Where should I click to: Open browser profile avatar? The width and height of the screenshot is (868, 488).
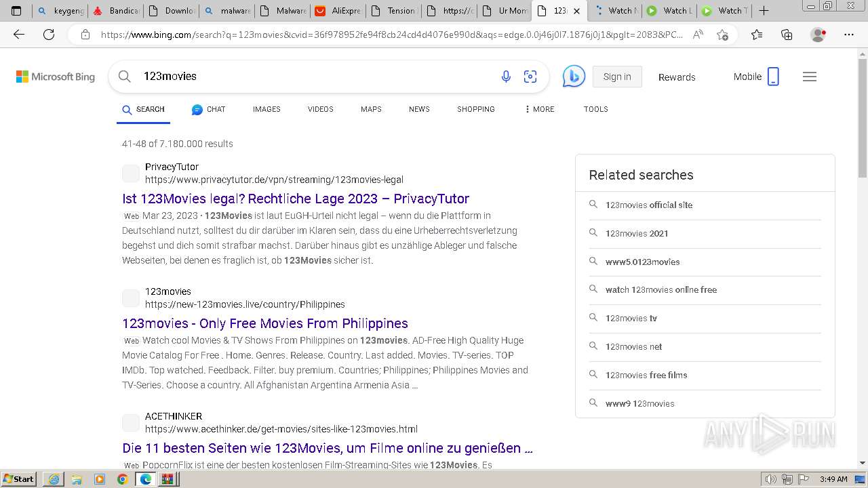point(818,35)
